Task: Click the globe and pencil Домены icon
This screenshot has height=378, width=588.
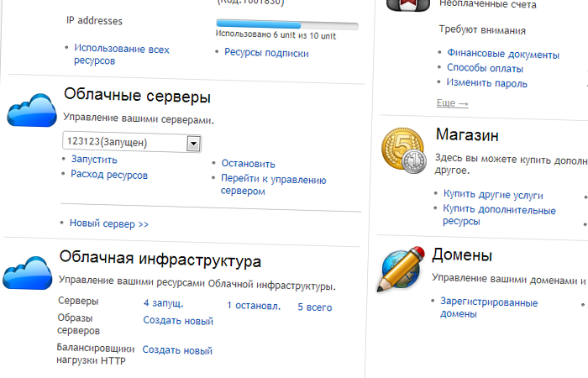Action: (x=402, y=269)
